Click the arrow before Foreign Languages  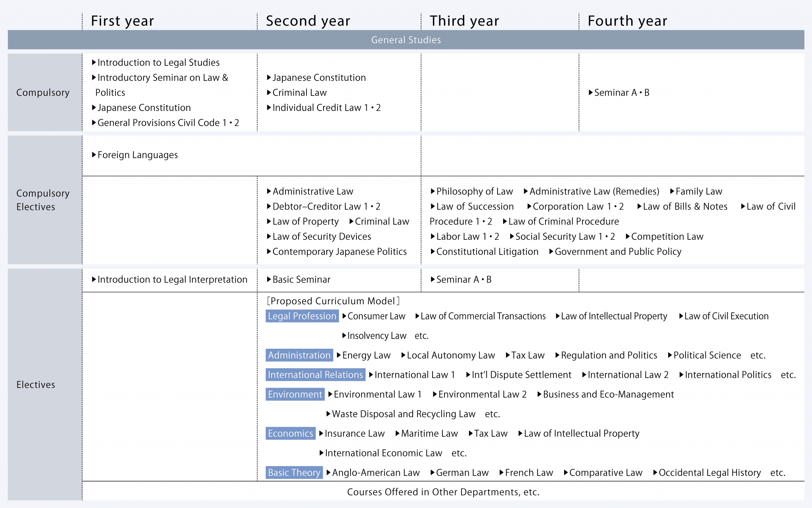tap(94, 155)
